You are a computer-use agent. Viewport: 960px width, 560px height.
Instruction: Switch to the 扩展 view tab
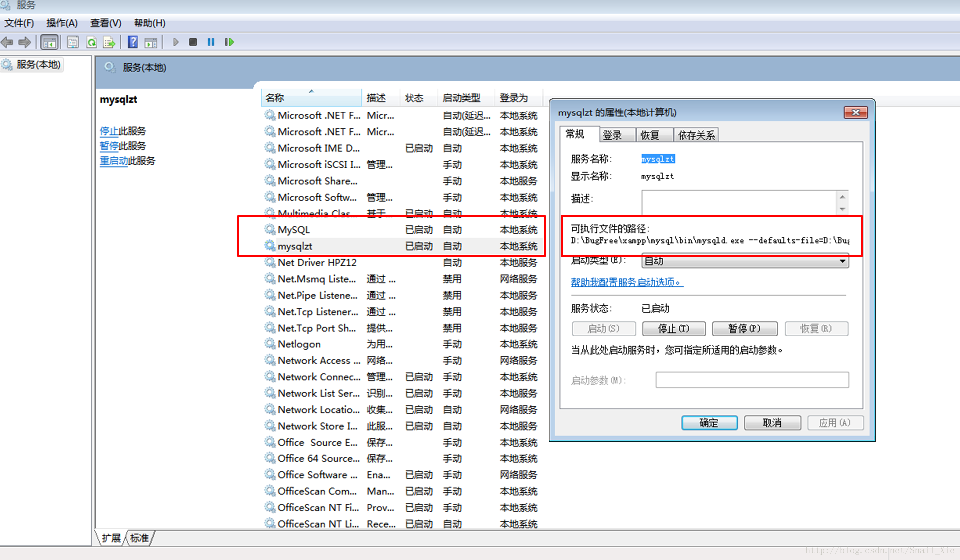tap(111, 538)
